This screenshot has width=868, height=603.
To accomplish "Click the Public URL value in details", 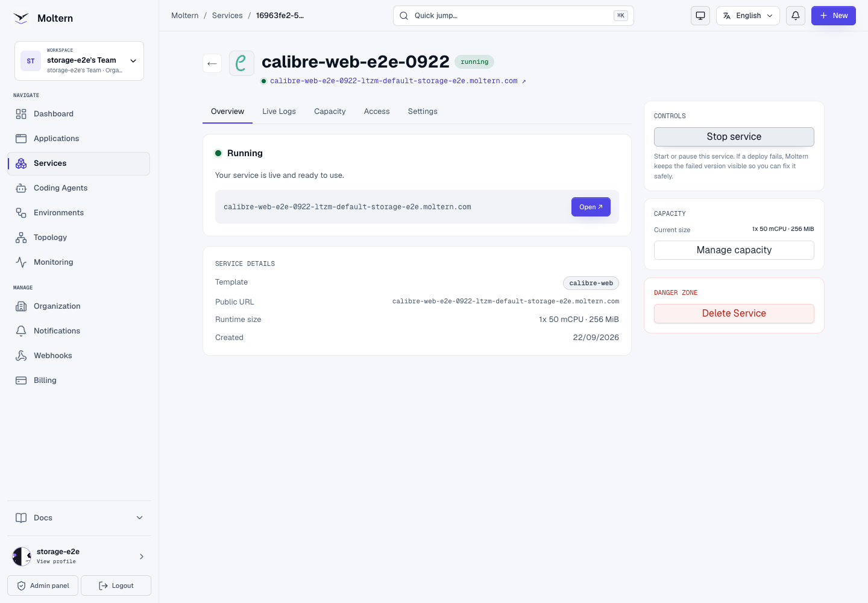I will click(506, 301).
